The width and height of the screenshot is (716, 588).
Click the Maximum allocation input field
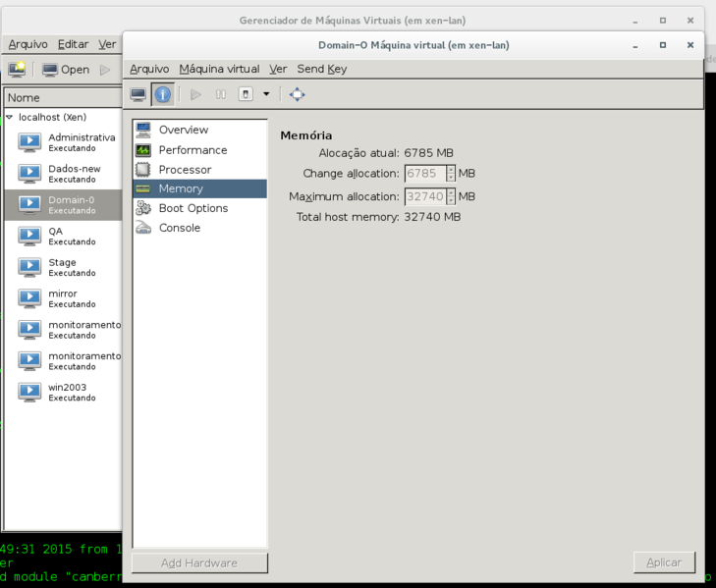(x=425, y=196)
